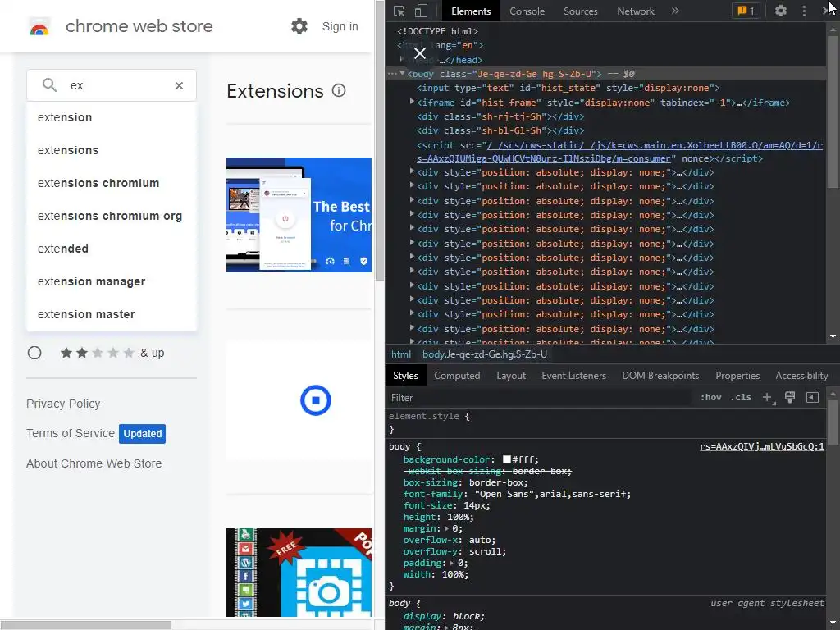Toggle the device toolbar icon in DevTools
The height and width of the screenshot is (630, 840).
coord(421,11)
